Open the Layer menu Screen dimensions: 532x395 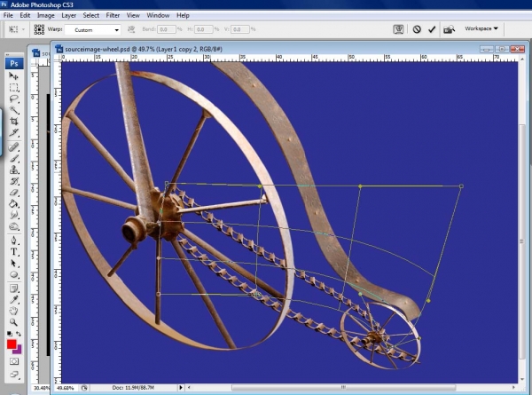point(68,15)
